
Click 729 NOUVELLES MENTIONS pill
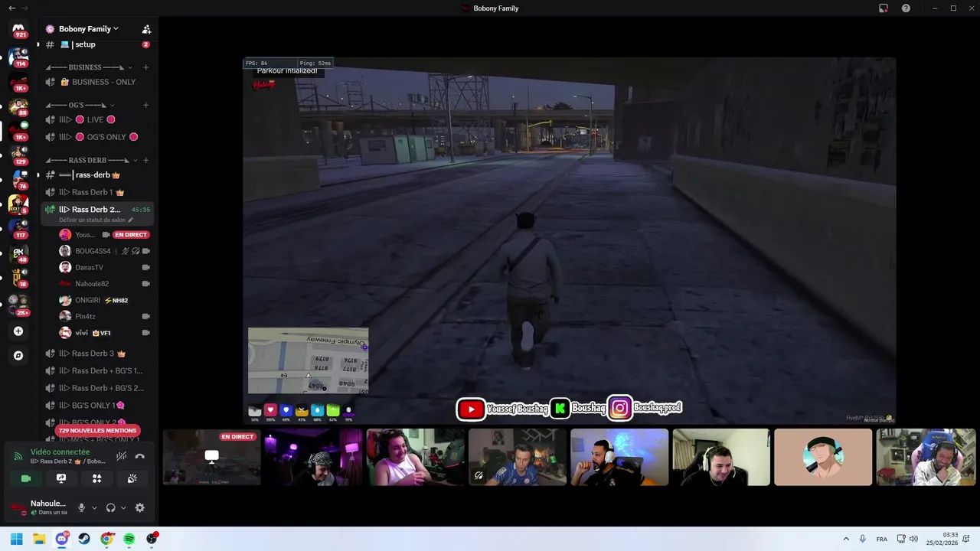[x=98, y=431]
